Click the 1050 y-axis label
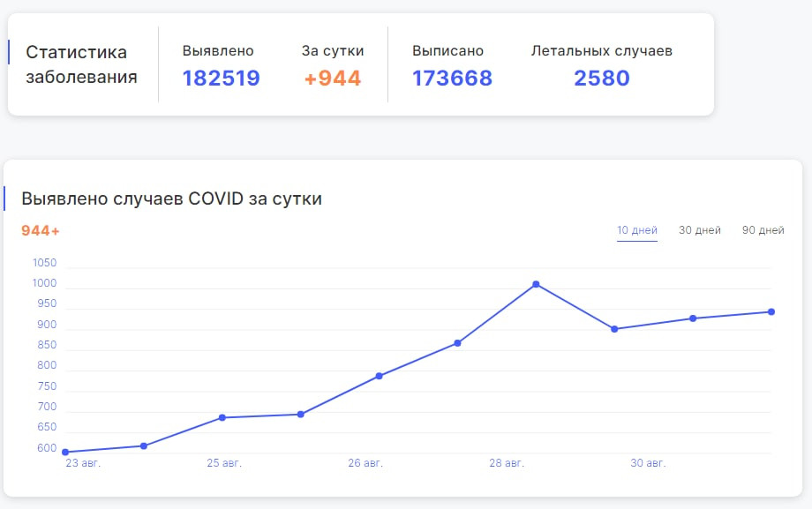This screenshot has height=509, width=812. 44,263
